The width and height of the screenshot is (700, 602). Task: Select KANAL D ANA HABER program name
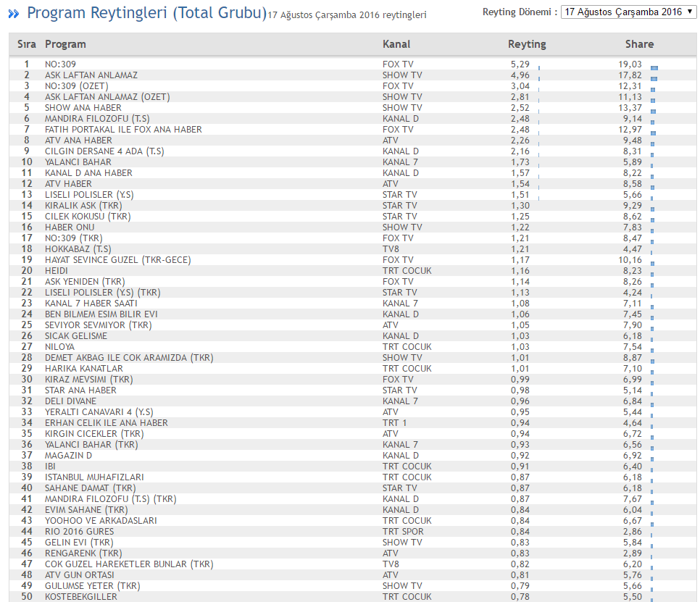[88, 172]
